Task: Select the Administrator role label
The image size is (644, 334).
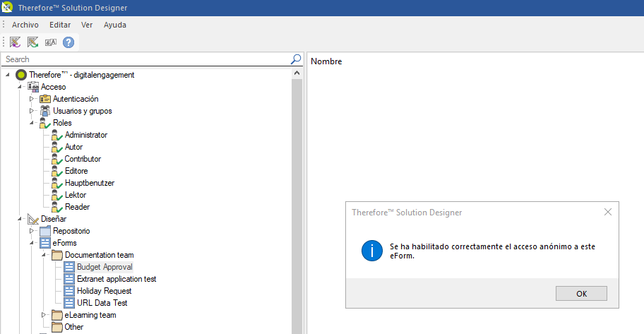Action: point(86,135)
